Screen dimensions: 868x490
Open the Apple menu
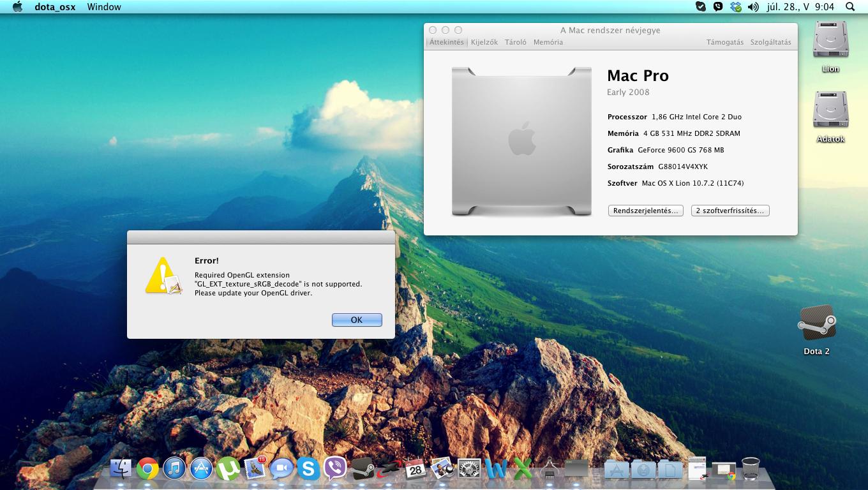17,6
